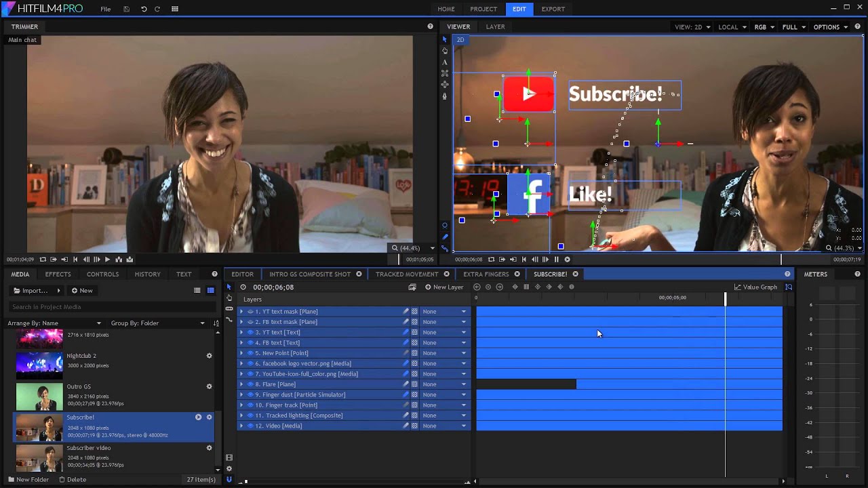Hide the Finger dust layer
Viewport: 868px width, 488px height.
250,394
